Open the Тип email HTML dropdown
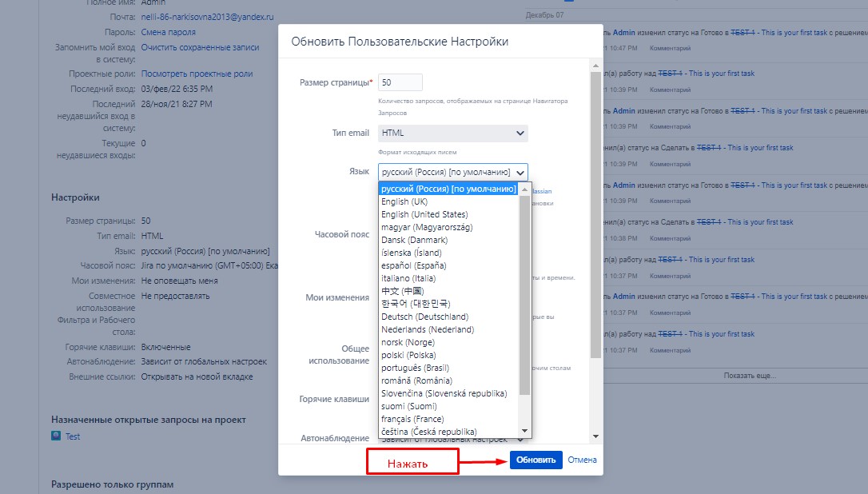The height and width of the screenshot is (494, 868). (453, 133)
